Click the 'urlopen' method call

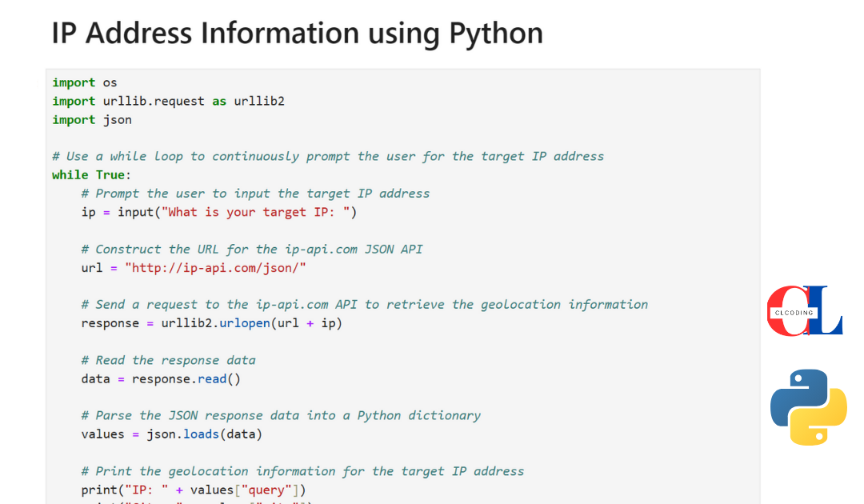click(245, 324)
